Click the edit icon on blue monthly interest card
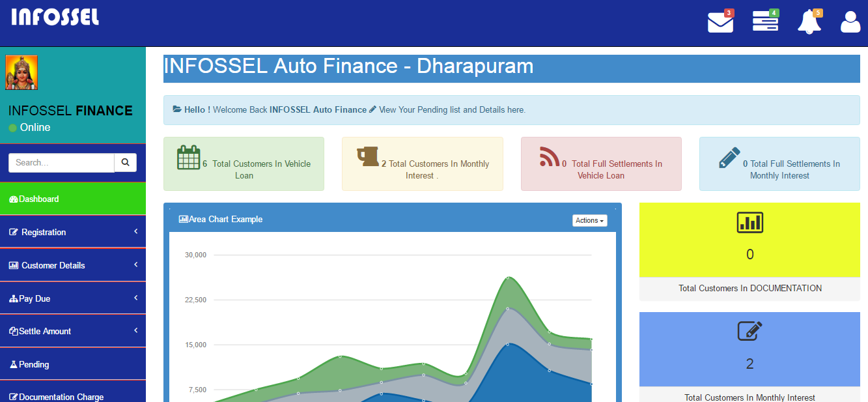 pyautogui.click(x=749, y=332)
